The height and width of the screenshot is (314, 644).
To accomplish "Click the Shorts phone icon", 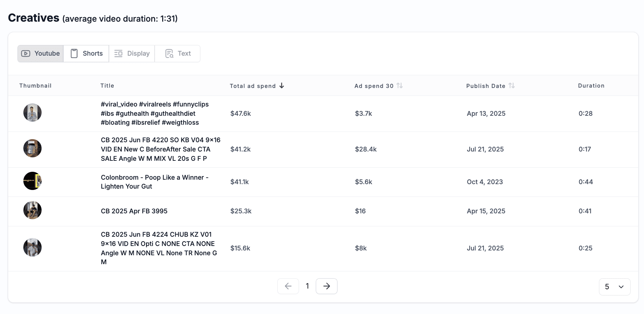I will click(x=74, y=54).
